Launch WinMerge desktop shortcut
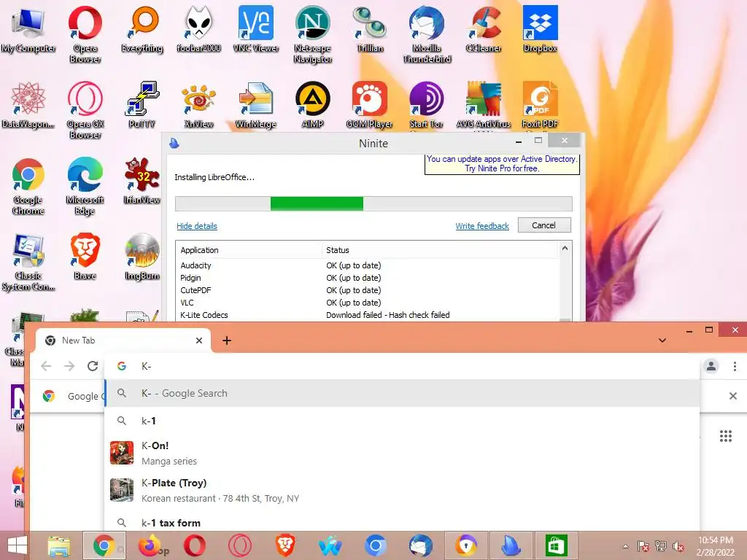This screenshot has height=560, width=747. pyautogui.click(x=256, y=105)
